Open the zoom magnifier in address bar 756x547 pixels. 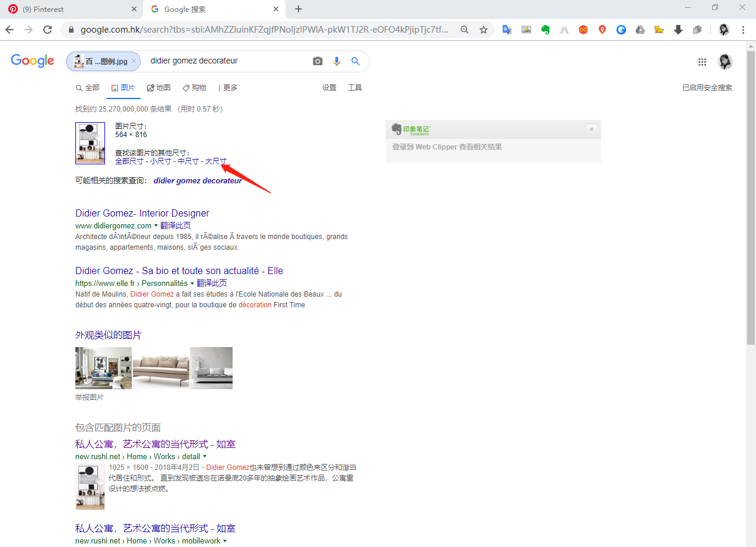465,30
